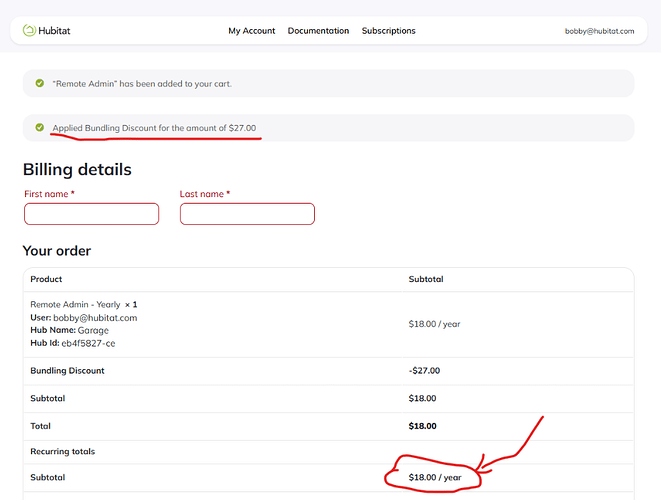Click the Last name field label
This screenshot has width=661, height=500.
pos(204,194)
